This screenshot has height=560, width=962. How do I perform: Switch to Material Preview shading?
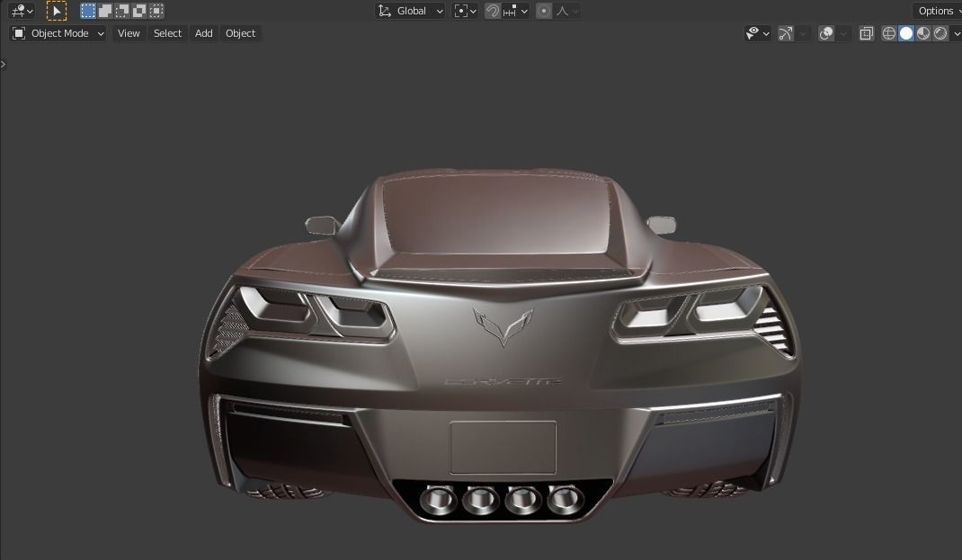point(923,33)
